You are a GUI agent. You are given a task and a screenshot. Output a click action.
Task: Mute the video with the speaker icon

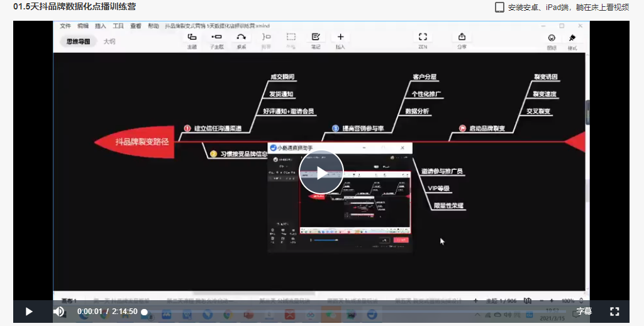pos(58,312)
